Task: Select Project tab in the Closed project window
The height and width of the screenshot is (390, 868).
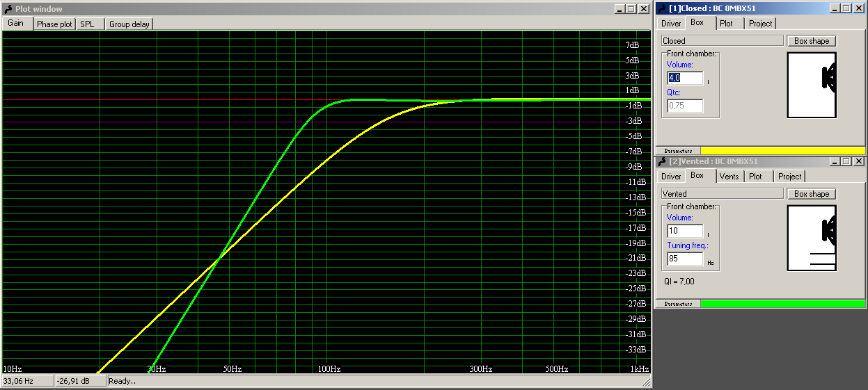Action: 761,24
